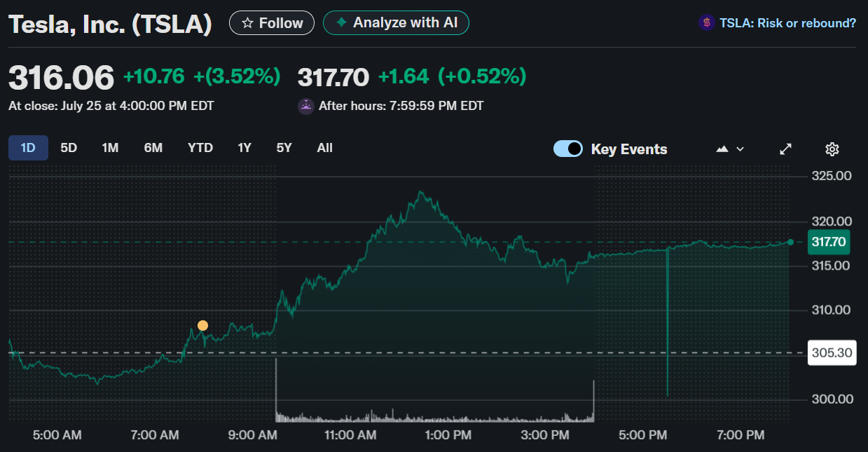The height and width of the screenshot is (452, 868).
Task: Click the Tesla, Inc. (TSLA) title
Action: [110, 24]
